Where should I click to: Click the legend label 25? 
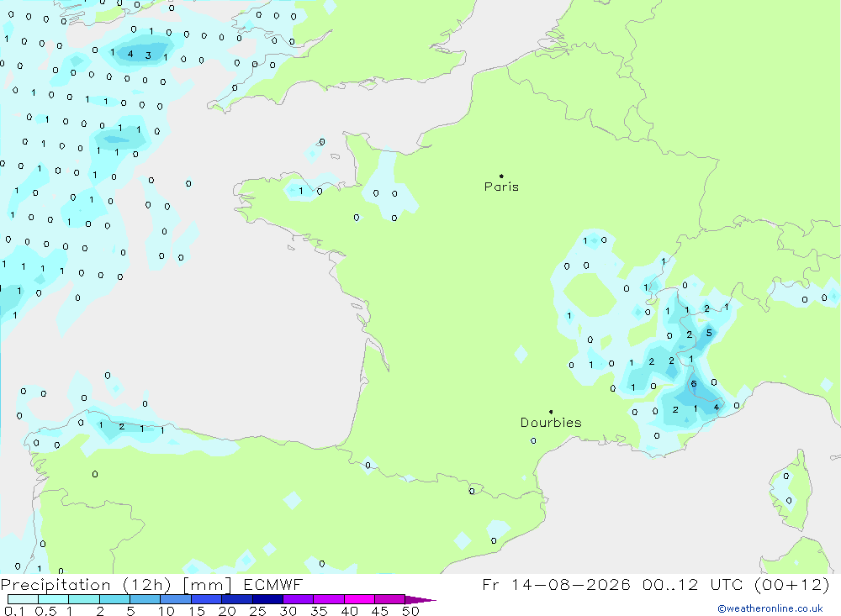pos(257,611)
